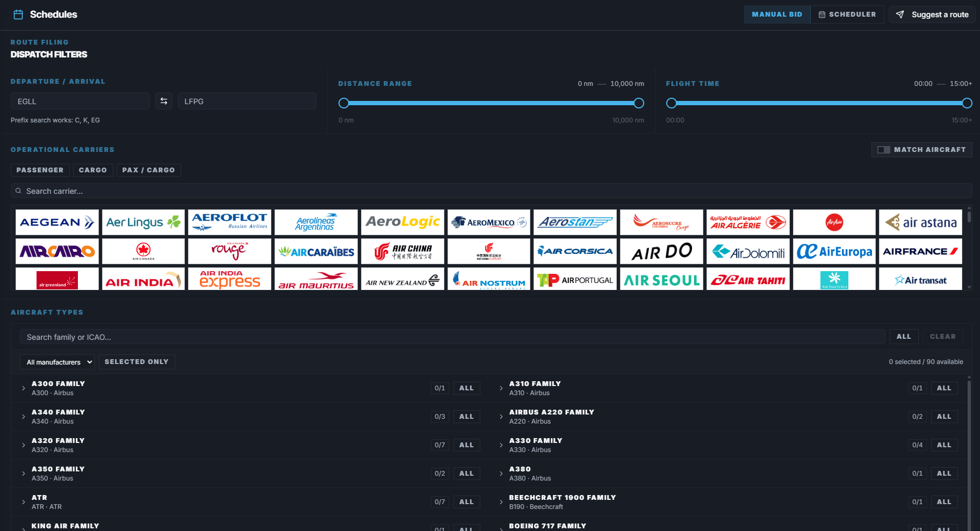Select the Air Corsica carrier logo
The image size is (980, 531).
tap(575, 251)
